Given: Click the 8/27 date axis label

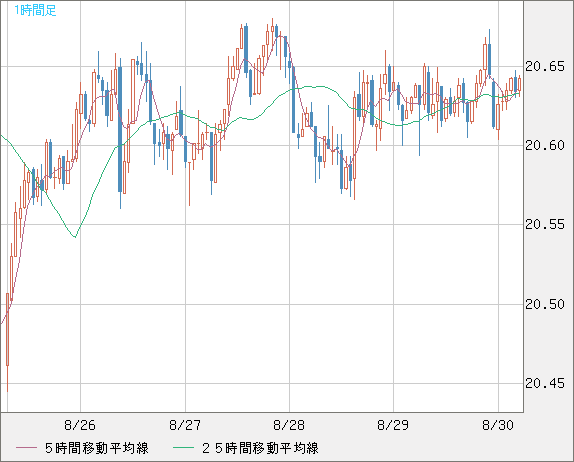Looking at the screenshot, I should tap(185, 425).
